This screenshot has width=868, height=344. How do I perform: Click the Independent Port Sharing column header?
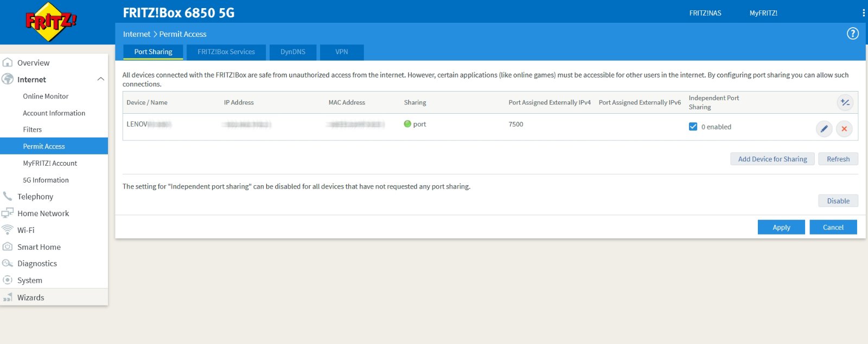coord(714,102)
